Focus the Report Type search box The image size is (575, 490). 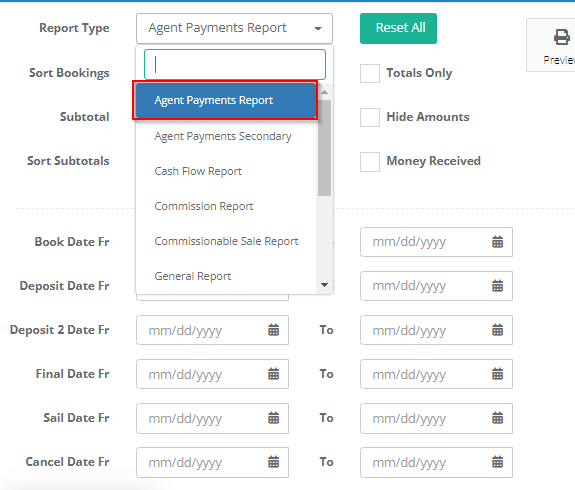tap(235, 65)
